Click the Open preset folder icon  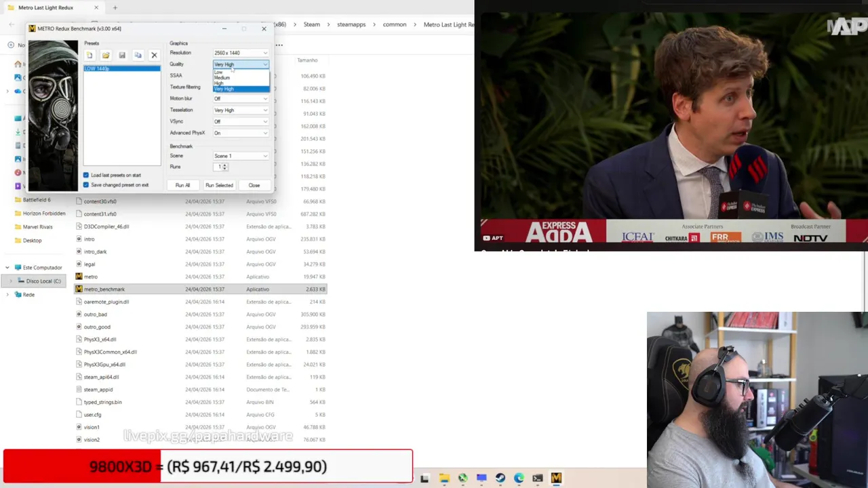point(106,55)
